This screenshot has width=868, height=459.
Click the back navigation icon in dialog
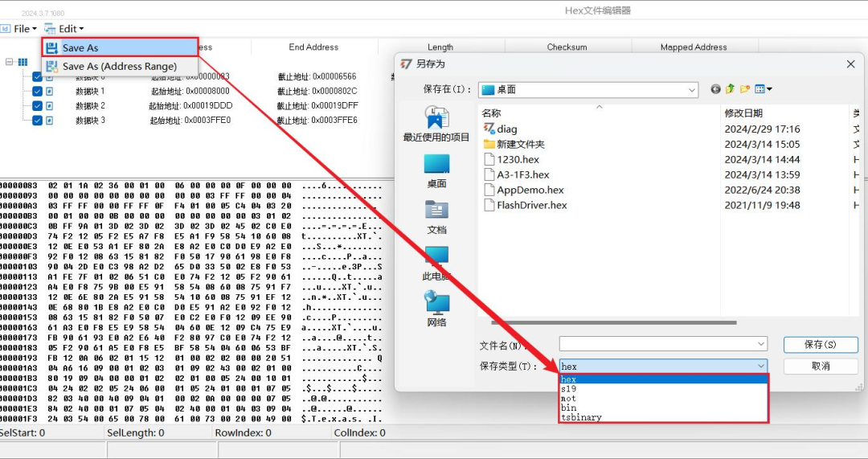coord(716,89)
